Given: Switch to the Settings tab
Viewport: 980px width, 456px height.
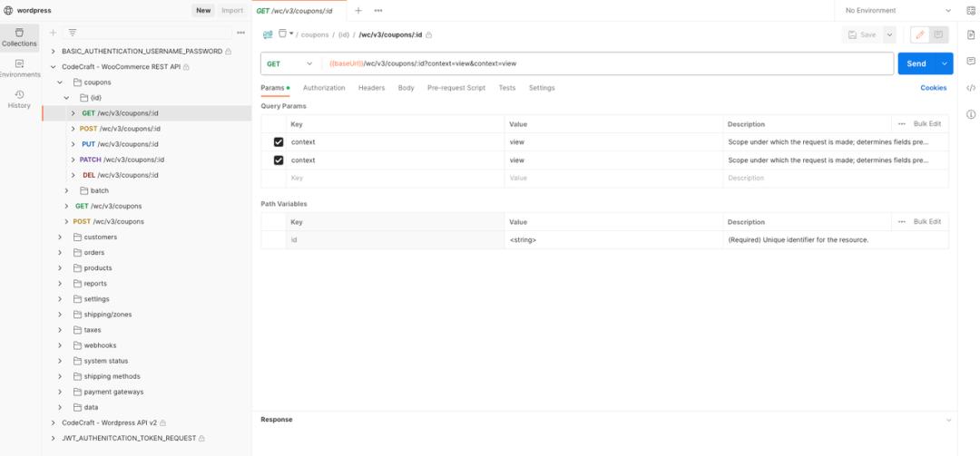Looking at the screenshot, I should [x=542, y=88].
